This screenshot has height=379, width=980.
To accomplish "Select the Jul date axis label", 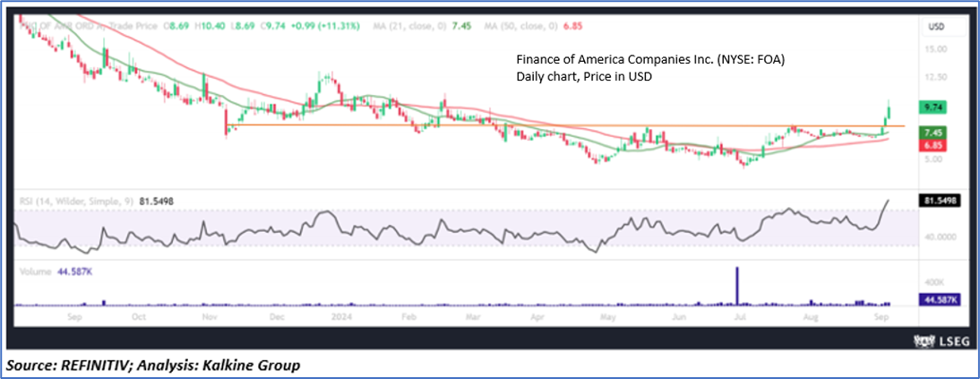I will click(742, 317).
